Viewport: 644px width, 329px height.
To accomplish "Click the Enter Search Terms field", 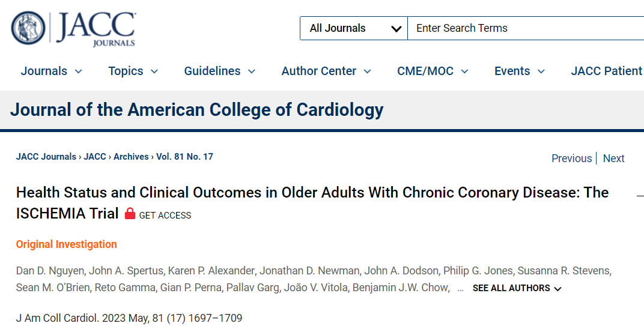I will pos(526,28).
